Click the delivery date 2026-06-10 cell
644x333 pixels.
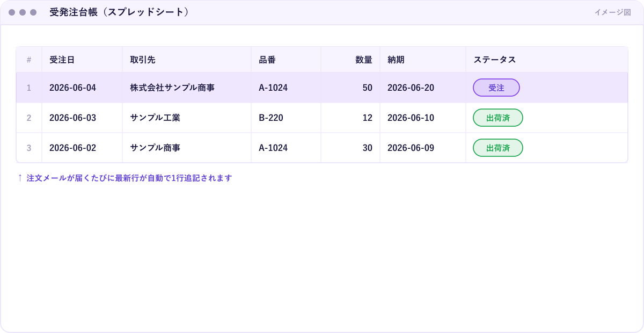(423, 118)
